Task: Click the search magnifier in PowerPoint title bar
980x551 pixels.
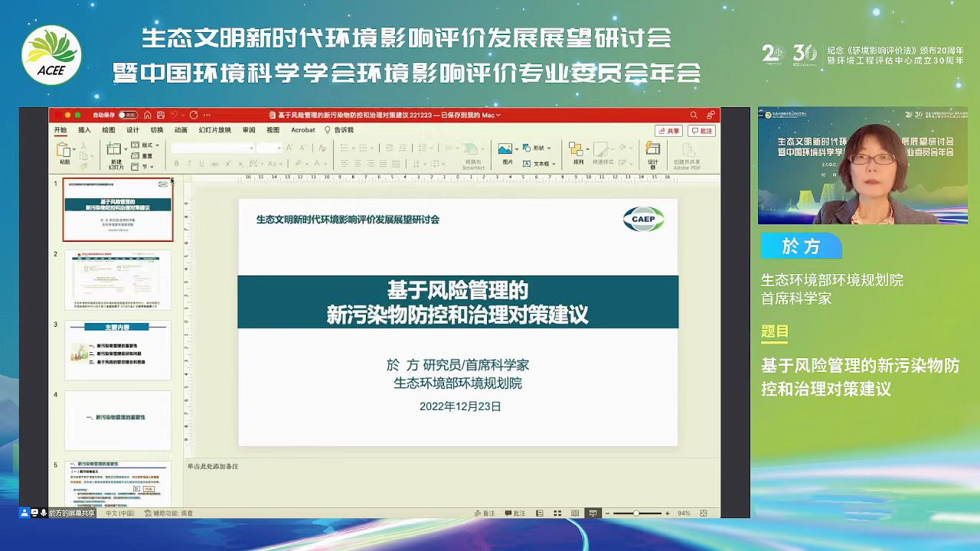Action: (694, 115)
